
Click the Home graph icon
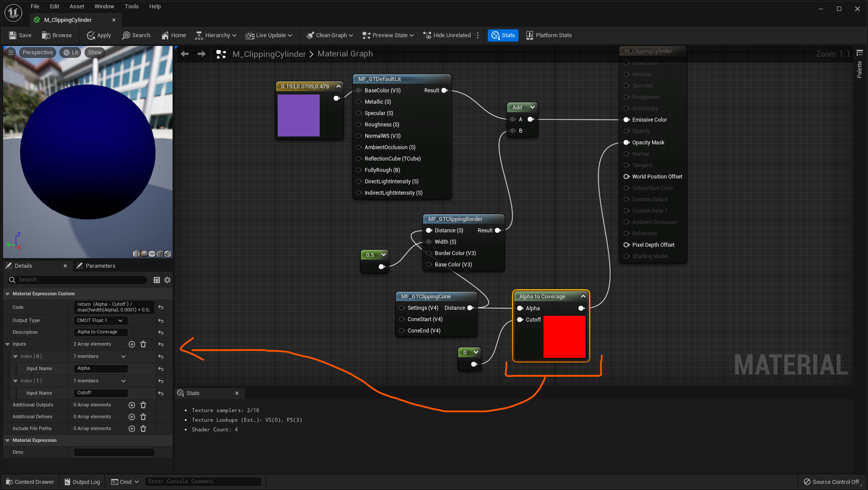(165, 35)
